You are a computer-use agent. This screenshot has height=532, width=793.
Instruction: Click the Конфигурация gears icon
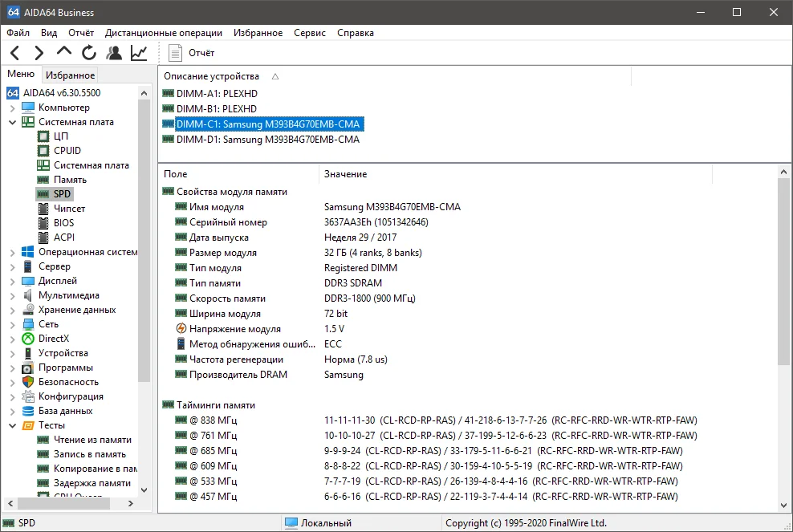pos(28,396)
